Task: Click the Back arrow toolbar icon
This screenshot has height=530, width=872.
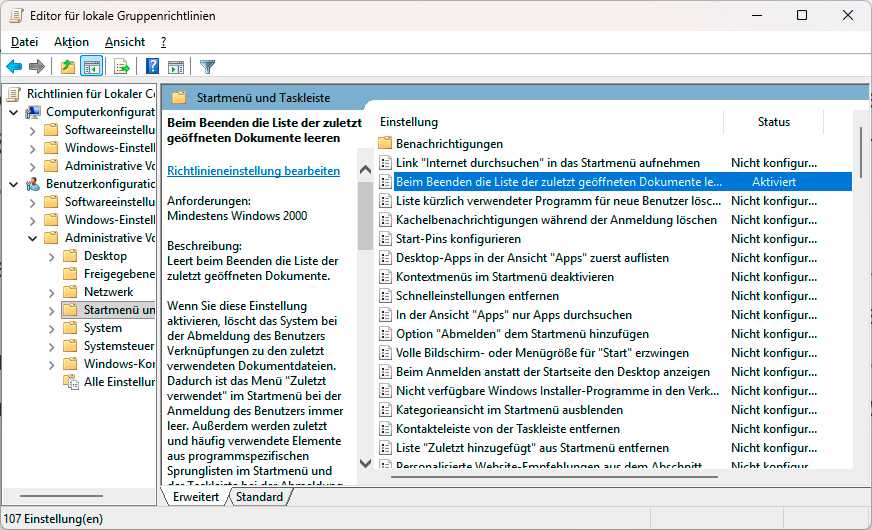Action: coord(14,67)
